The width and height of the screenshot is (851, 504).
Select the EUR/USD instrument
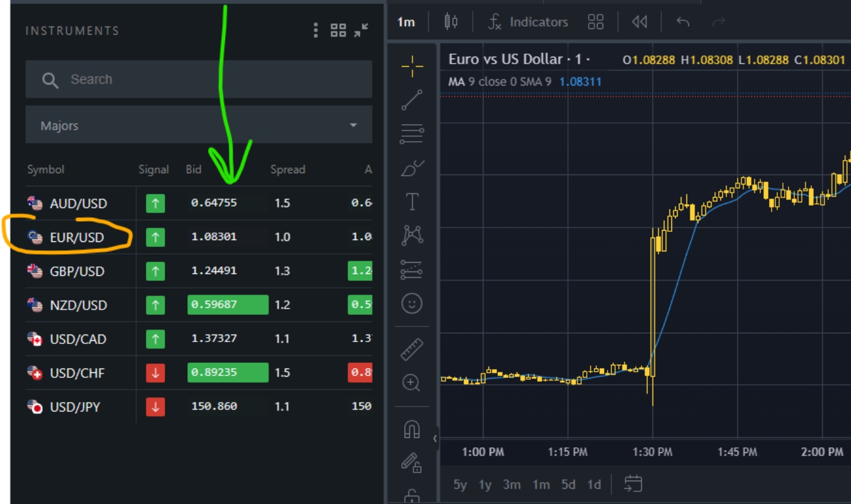click(77, 238)
